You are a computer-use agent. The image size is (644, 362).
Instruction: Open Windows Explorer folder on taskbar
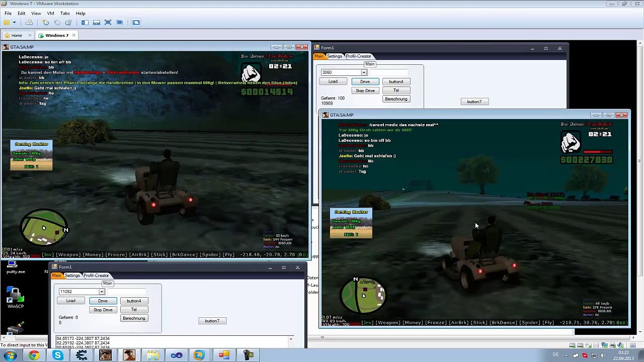(153, 355)
